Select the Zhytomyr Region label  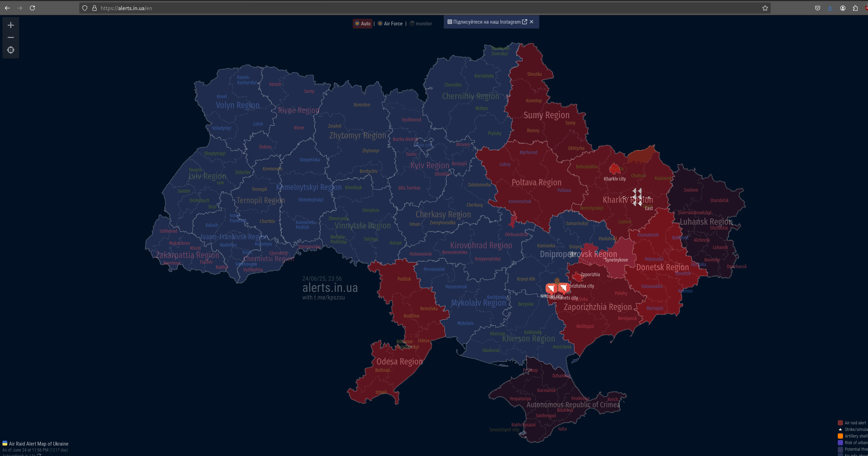(358, 136)
